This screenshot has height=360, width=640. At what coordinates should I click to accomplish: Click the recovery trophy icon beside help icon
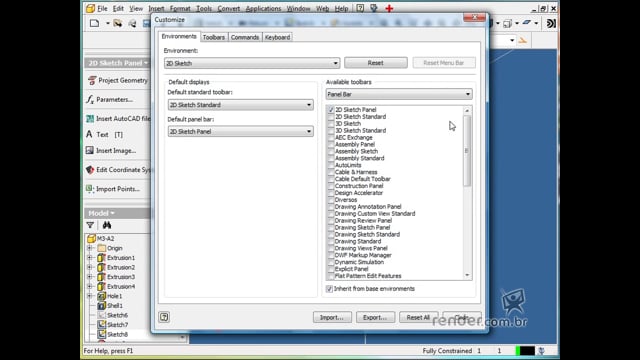point(374,8)
